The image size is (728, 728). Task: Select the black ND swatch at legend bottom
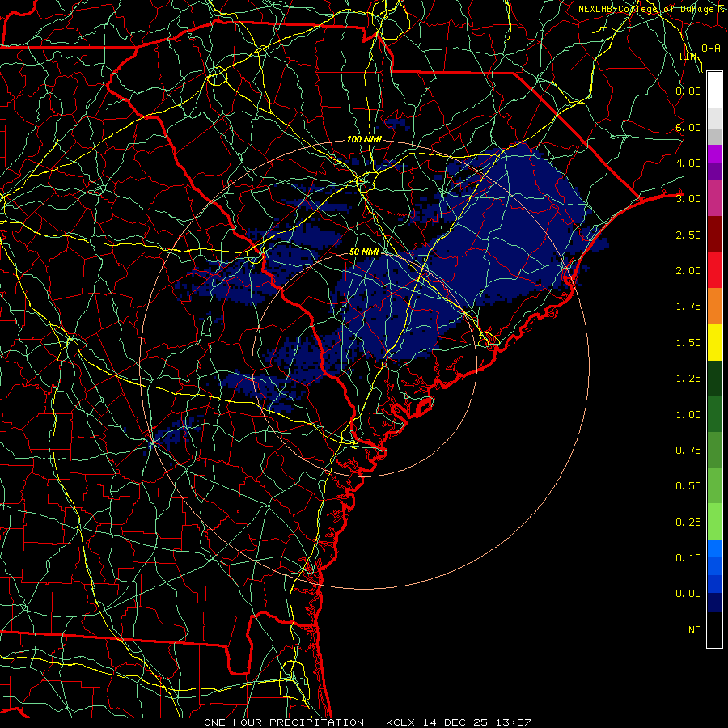pyautogui.click(x=714, y=629)
